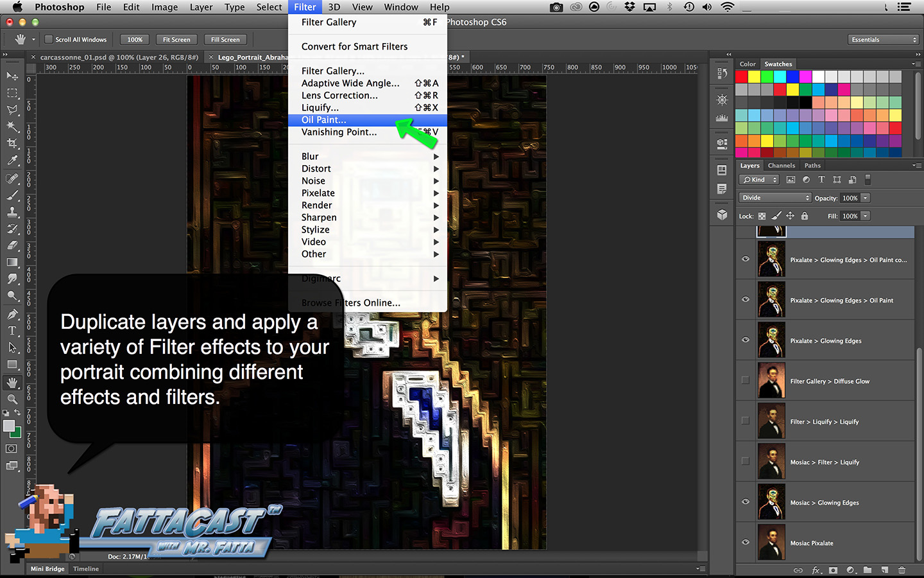Select the Pen tool
This screenshot has height=578, width=924.
click(x=12, y=314)
